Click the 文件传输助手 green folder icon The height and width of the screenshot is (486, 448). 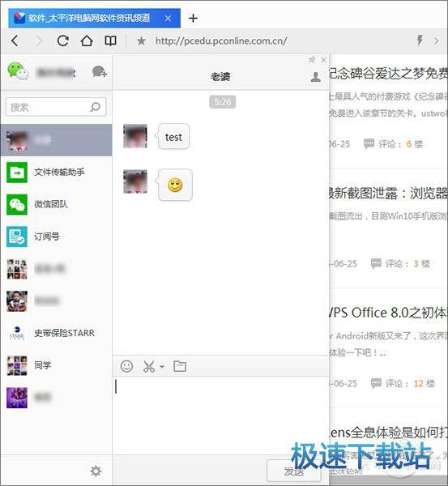(17, 172)
